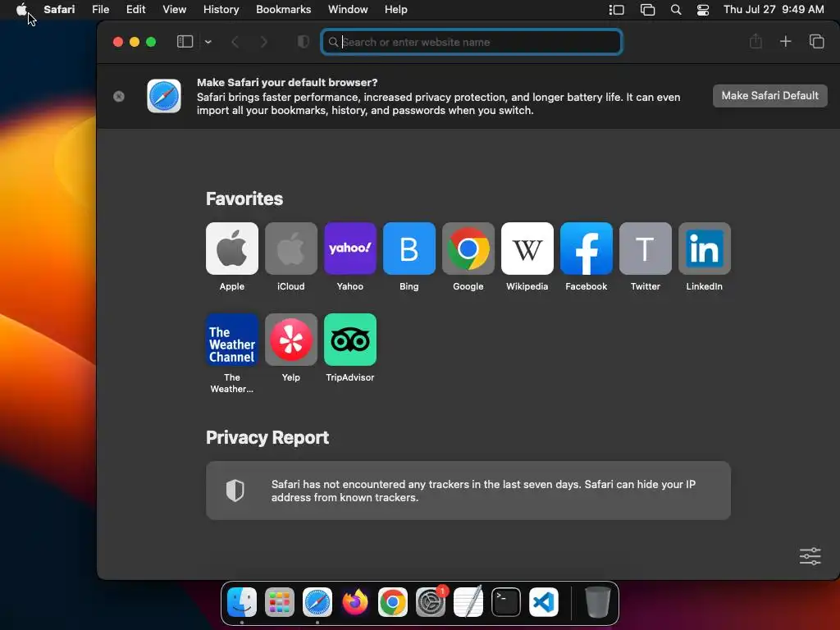This screenshot has width=840, height=630.
Task: Click Make Safari Default button
Action: pyautogui.click(x=769, y=96)
